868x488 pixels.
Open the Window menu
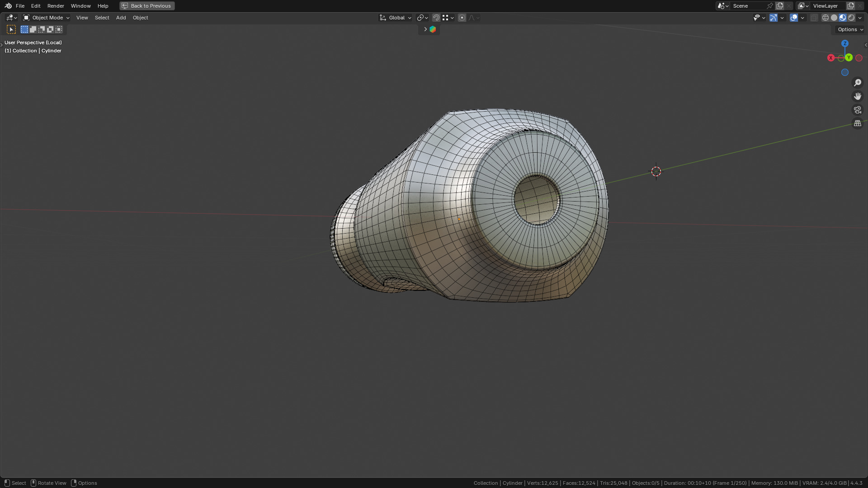point(81,6)
